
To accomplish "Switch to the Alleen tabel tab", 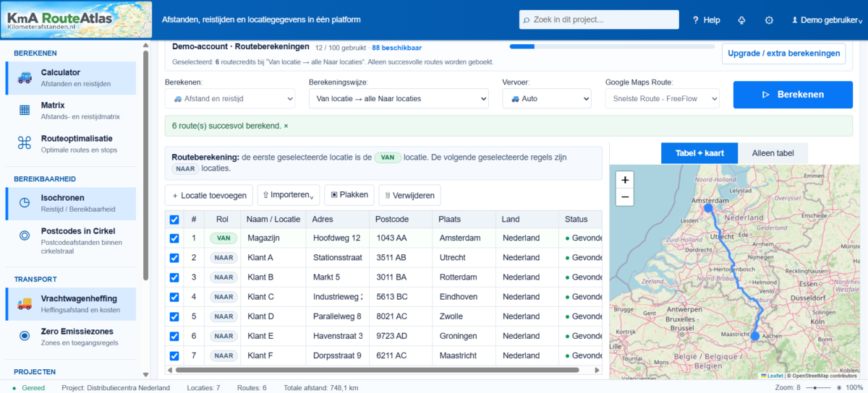I will [773, 153].
